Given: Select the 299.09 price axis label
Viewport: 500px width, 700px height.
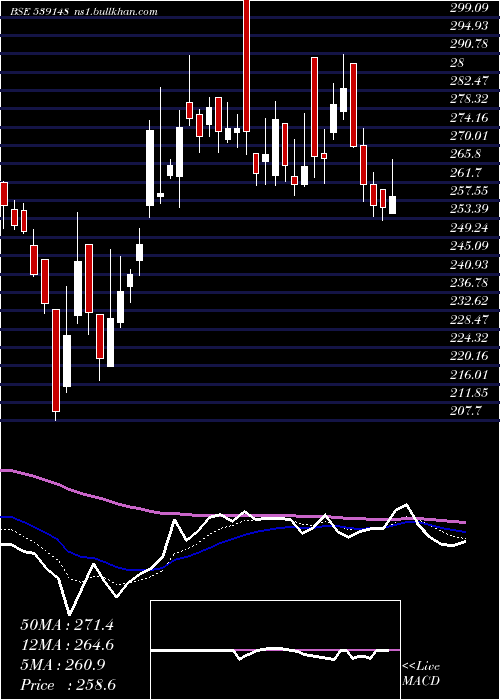Looking at the screenshot, I should (x=468, y=7).
